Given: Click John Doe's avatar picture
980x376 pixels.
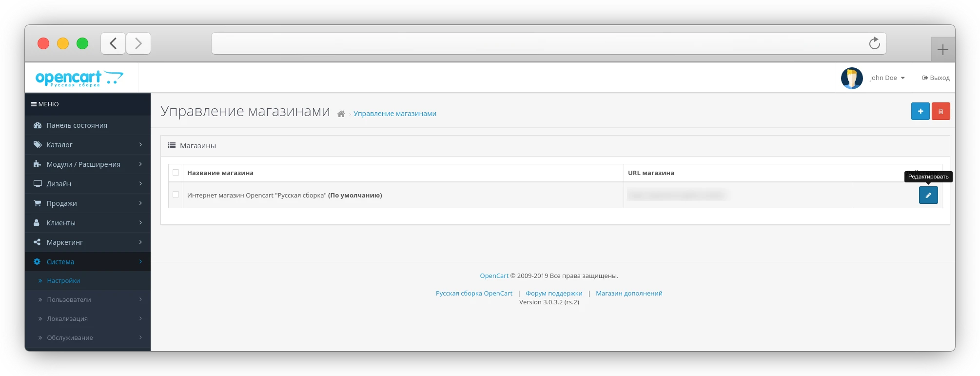Looking at the screenshot, I should coord(852,78).
